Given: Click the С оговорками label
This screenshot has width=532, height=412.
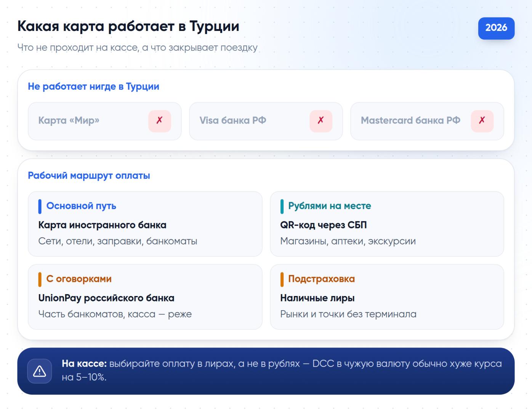Looking at the screenshot, I should (79, 279).
